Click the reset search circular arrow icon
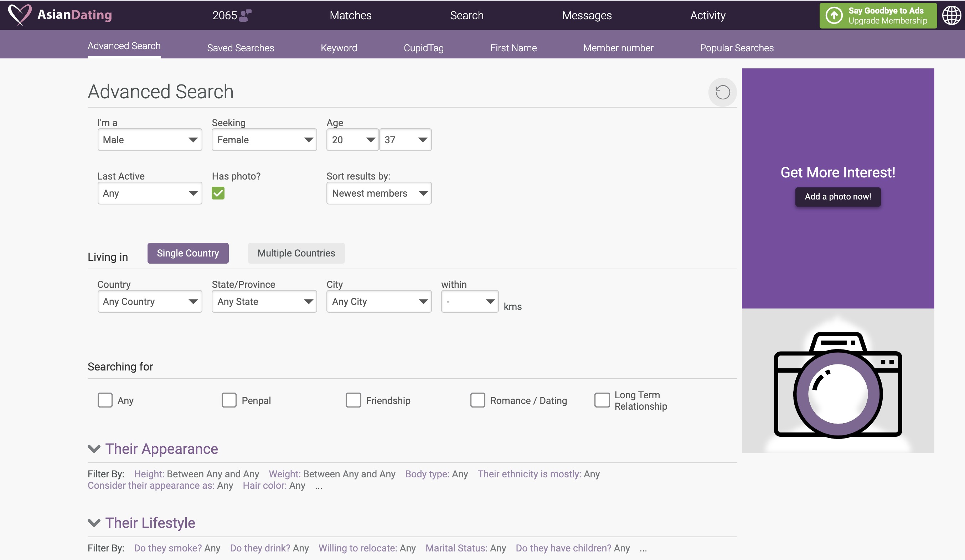Viewport: 965px width, 560px height. point(722,92)
